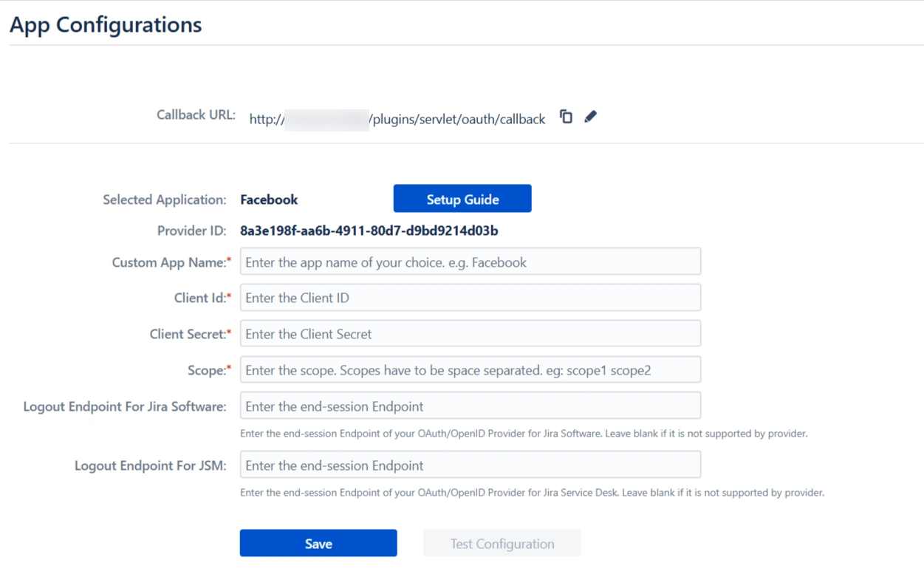
Task: Focus the Custom App Name field
Action: (x=470, y=262)
